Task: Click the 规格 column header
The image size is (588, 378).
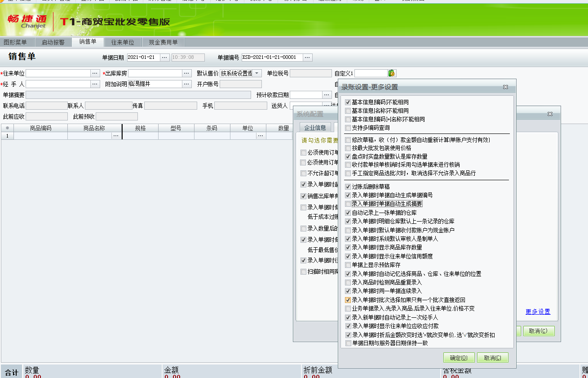Action: (x=140, y=128)
